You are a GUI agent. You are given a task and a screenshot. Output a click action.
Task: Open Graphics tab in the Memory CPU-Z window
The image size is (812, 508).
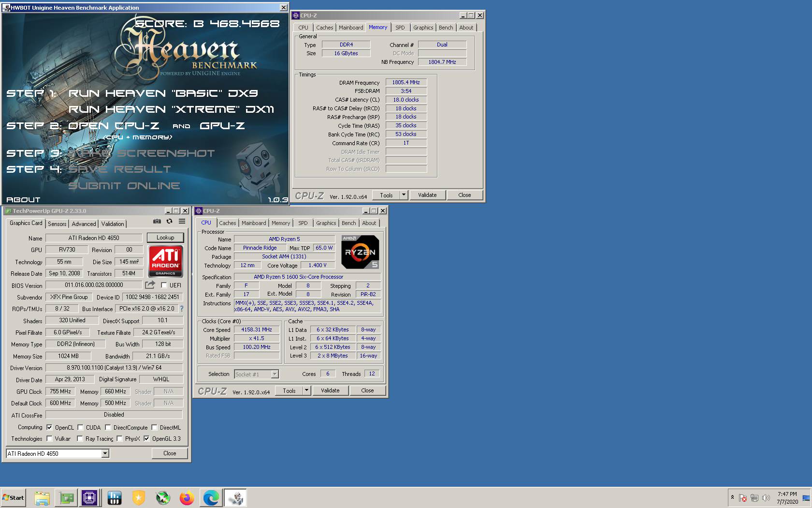tap(423, 28)
